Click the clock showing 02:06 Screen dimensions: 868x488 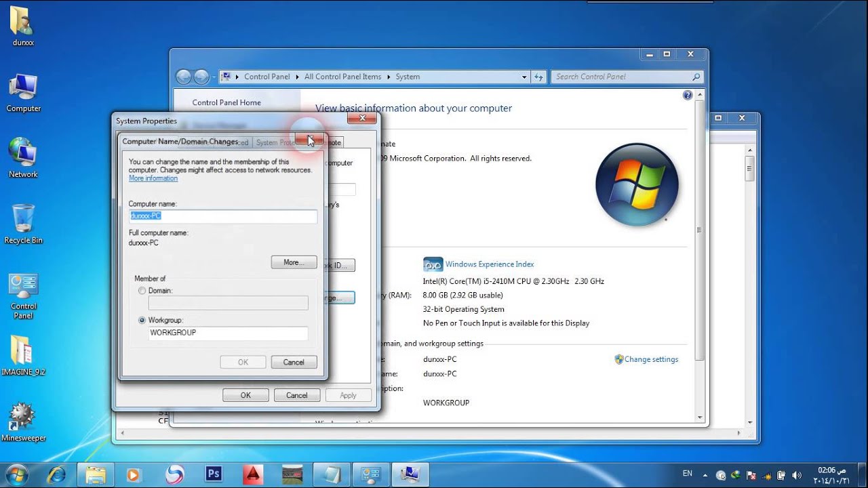[832, 474]
